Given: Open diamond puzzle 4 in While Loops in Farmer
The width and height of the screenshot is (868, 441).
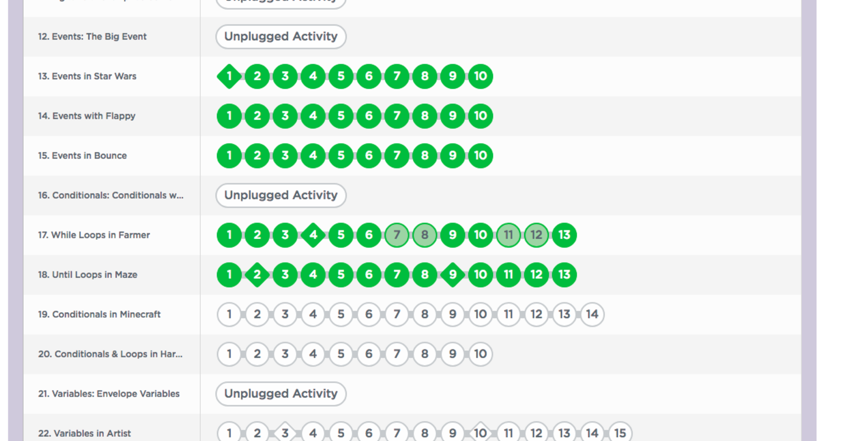Looking at the screenshot, I should (x=313, y=235).
